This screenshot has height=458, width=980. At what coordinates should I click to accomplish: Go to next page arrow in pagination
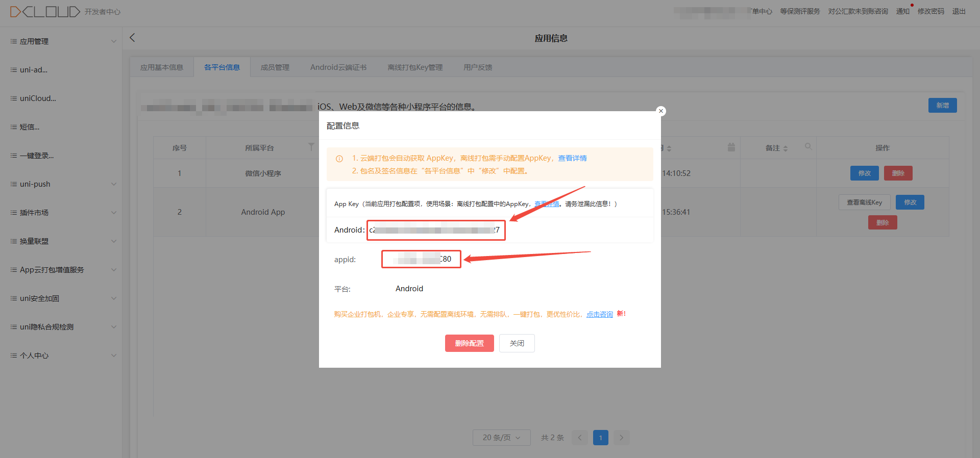(621, 438)
